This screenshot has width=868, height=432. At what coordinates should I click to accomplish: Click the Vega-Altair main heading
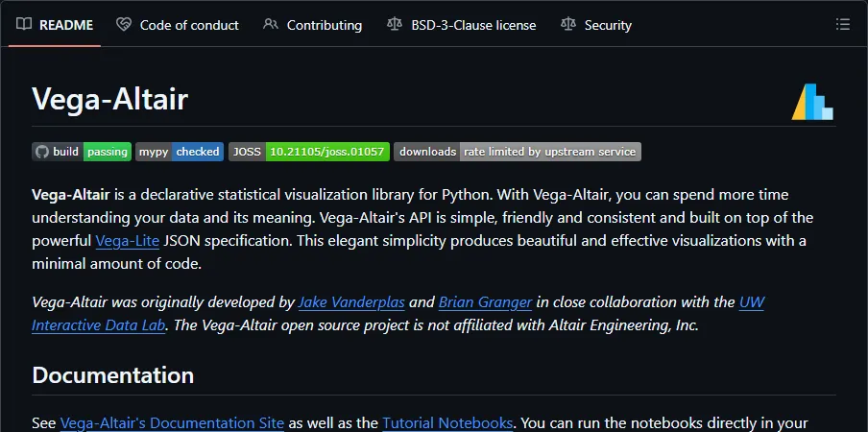pos(110,100)
